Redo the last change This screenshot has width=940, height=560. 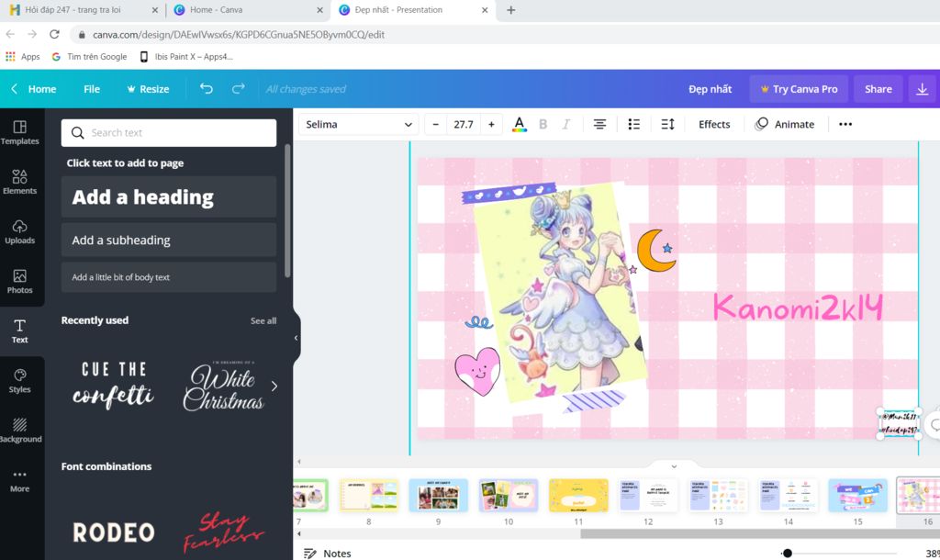pyautogui.click(x=238, y=89)
